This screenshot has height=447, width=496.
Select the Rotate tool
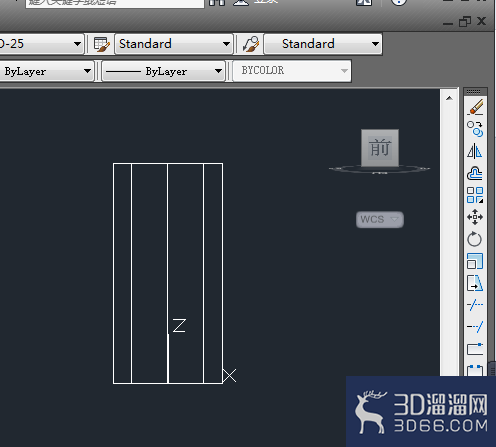[x=475, y=239]
